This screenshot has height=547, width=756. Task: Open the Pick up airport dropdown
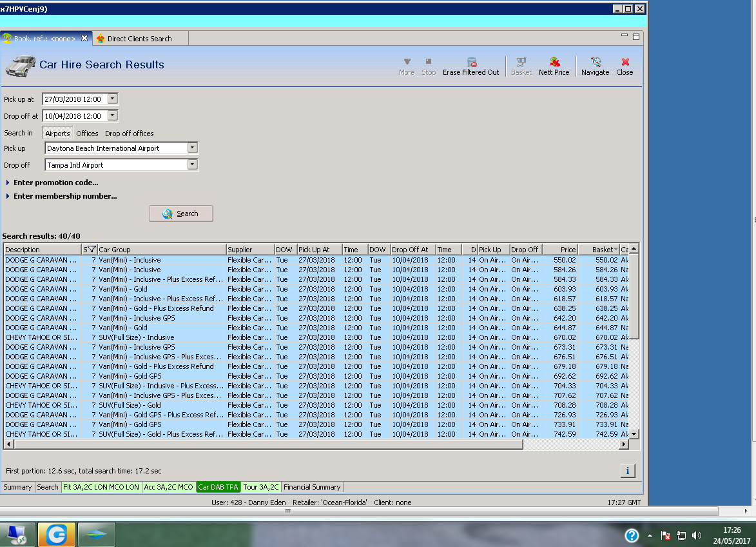[192, 148]
